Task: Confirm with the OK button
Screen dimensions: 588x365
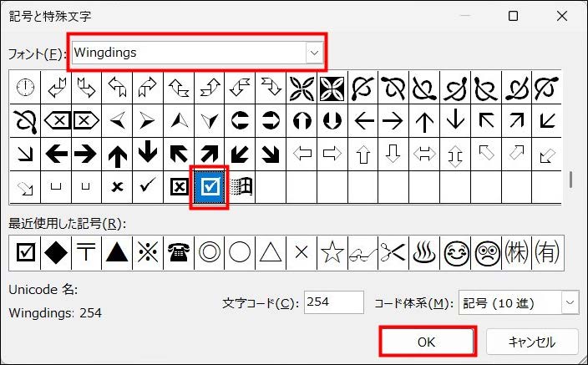Action: tap(427, 342)
